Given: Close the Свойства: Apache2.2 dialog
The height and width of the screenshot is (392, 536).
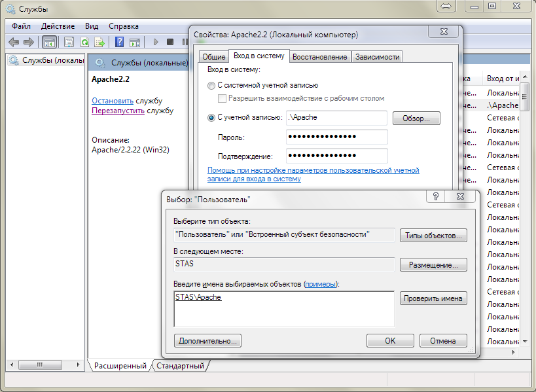Looking at the screenshot, I should pos(444,32).
